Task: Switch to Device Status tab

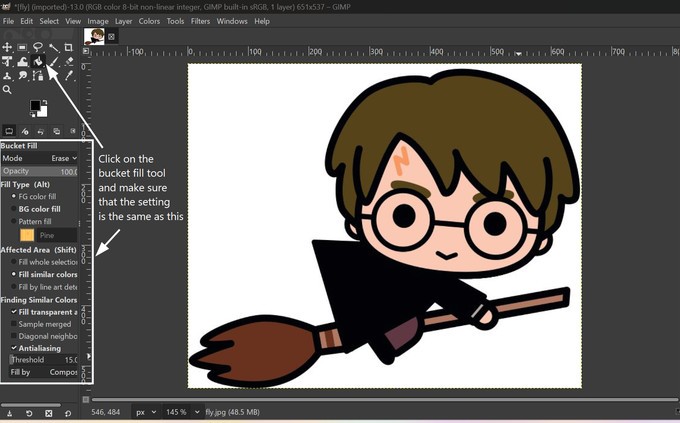Action: click(x=25, y=131)
